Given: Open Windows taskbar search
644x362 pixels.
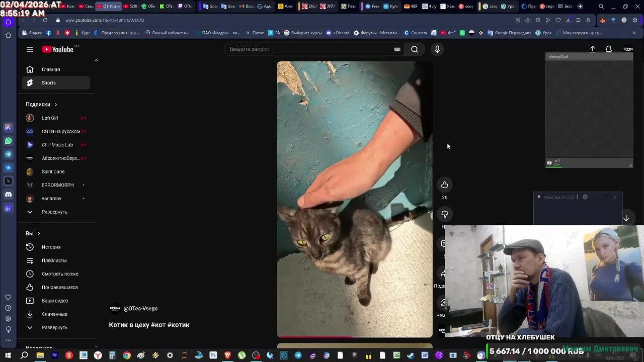Looking at the screenshot, I should pyautogui.click(x=24, y=355).
